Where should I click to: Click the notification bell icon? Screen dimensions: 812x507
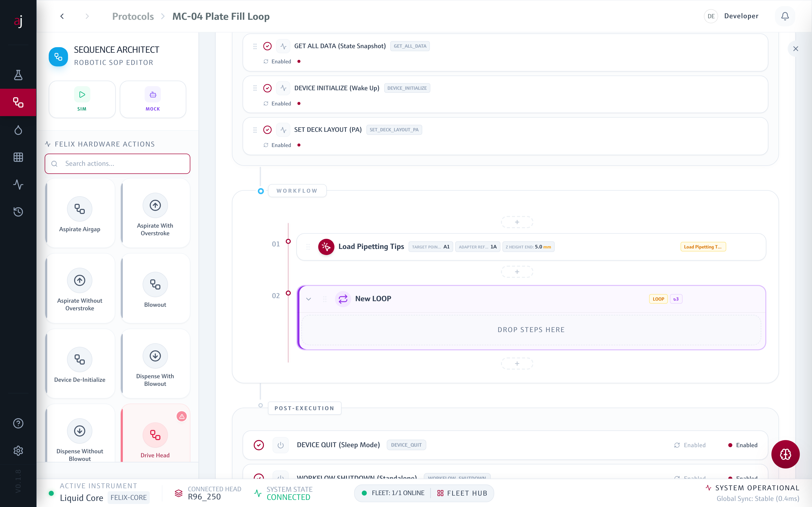pos(785,16)
